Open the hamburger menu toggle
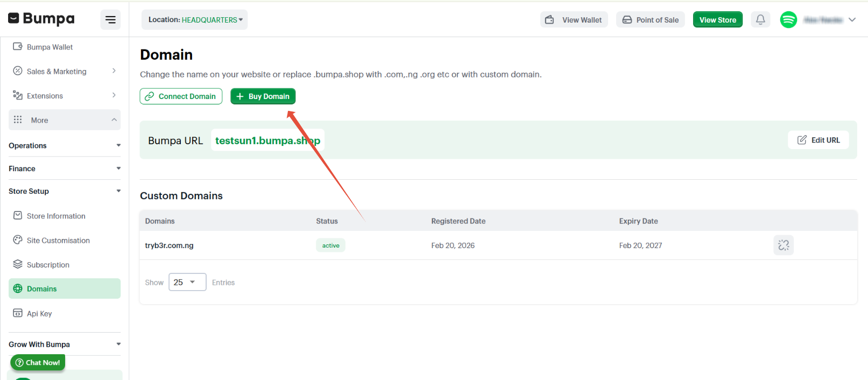Viewport: 868px width, 380px height. pyautogui.click(x=110, y=20)
